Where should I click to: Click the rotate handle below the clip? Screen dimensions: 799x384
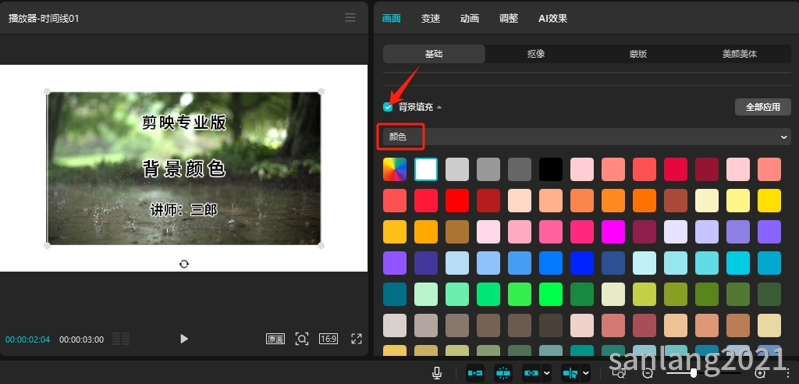tap(184, 264)
